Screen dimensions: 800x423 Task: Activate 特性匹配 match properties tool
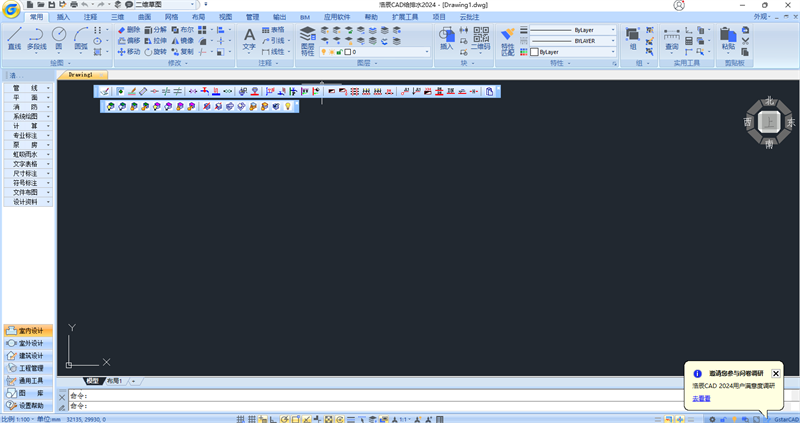coord(508,40)
